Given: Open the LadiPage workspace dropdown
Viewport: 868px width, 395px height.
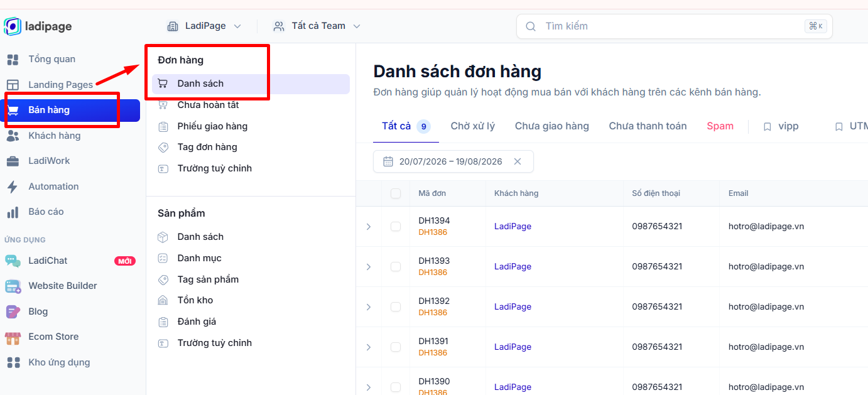Looking at the screenshot, I should (204, 26).
